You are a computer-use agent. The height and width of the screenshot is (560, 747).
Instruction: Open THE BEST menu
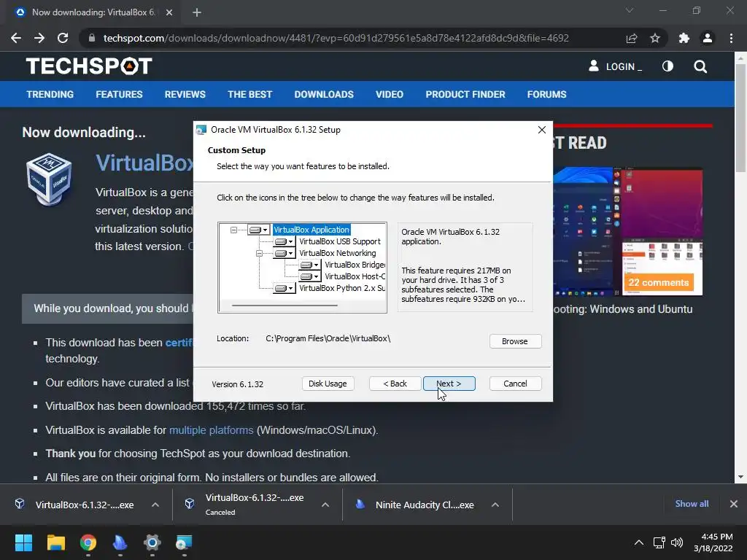[x=249, y=94]
